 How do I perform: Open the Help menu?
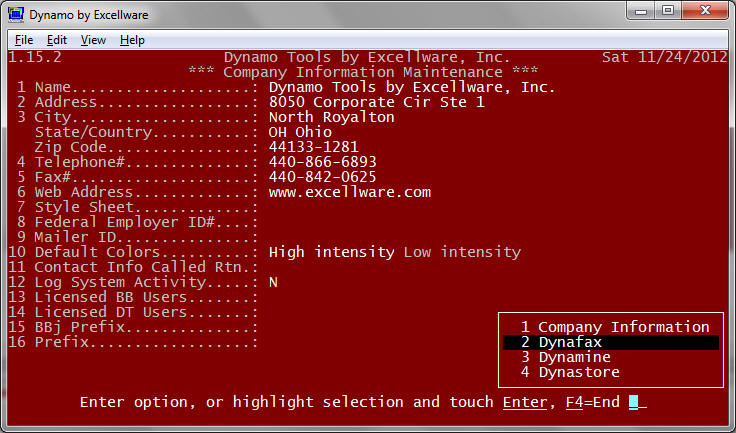[x=132, y=40]
